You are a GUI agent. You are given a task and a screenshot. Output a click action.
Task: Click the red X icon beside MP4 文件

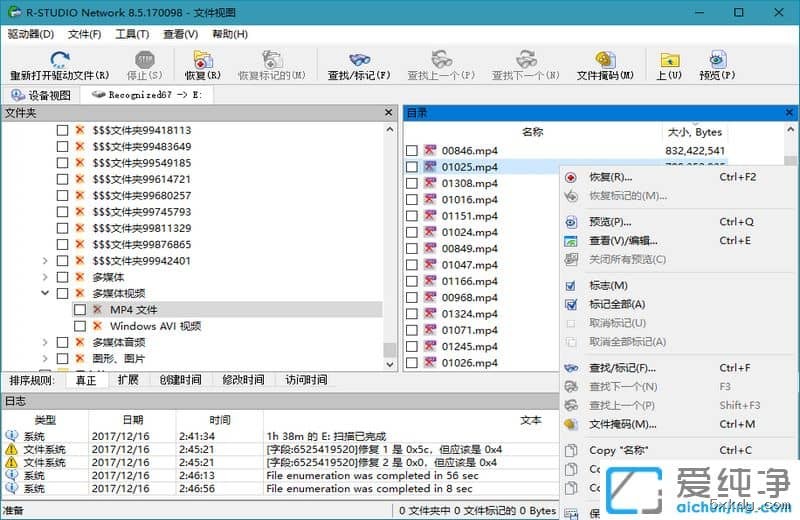[x=97, y=309]
